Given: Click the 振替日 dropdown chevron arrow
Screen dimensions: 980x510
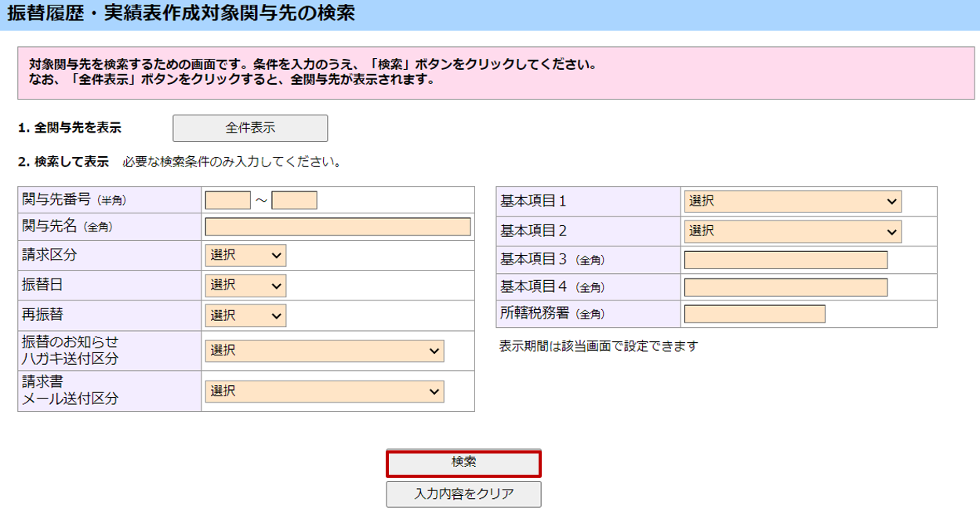Looking at the screenshot, I should (276, 286).
